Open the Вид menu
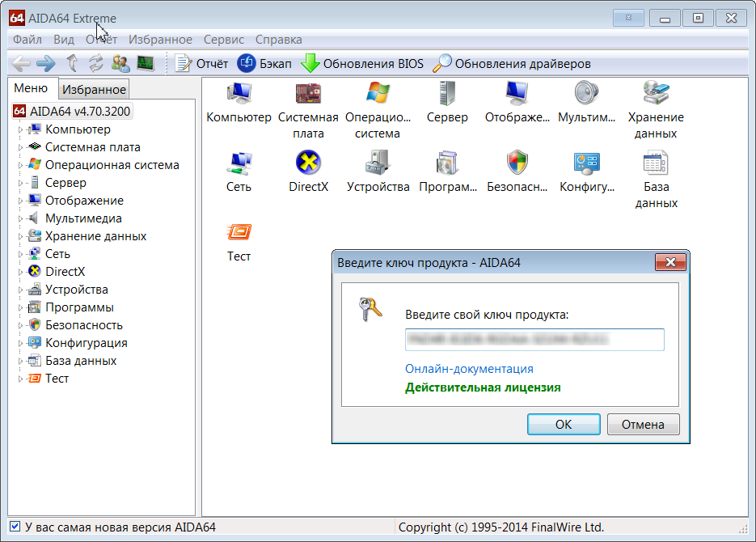 64,40
